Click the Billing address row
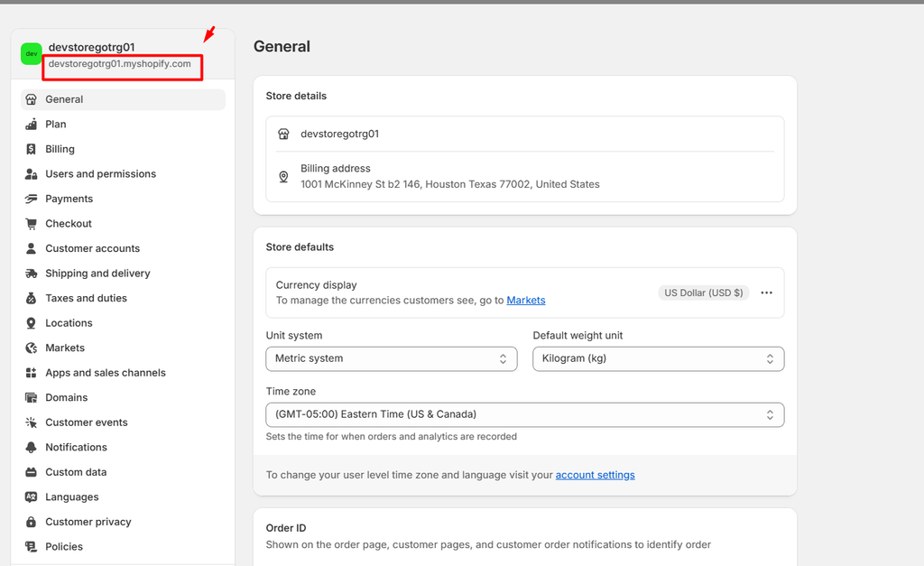Viewport: 924px width, 566px height. click(x=524, y=176)
